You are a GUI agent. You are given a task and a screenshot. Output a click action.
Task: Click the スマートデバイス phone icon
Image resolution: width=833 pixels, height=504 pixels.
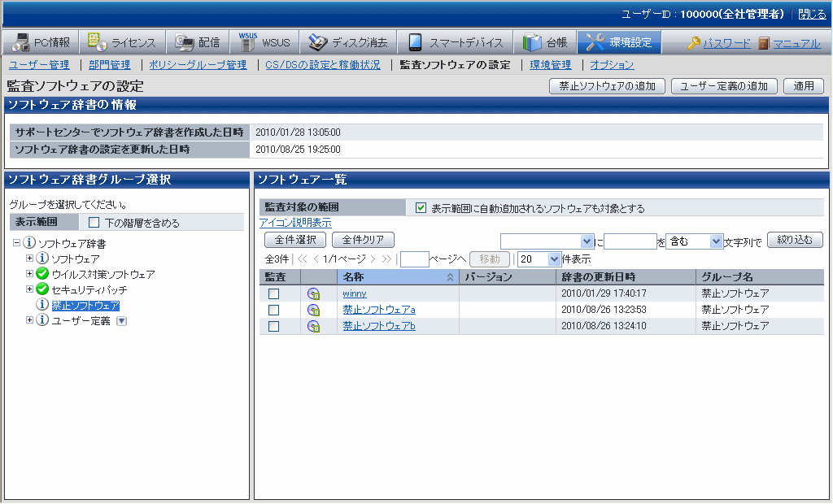pyautogui.click(x=415, y=42)
